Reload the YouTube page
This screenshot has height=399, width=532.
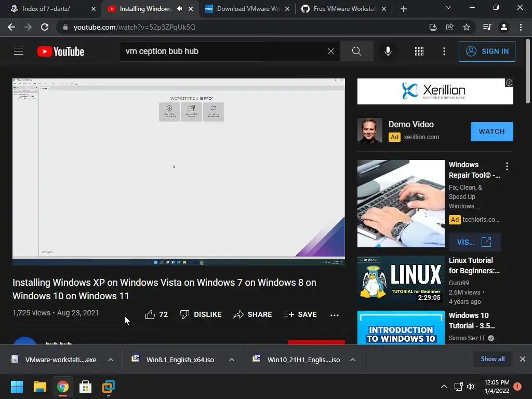(45, 27)
